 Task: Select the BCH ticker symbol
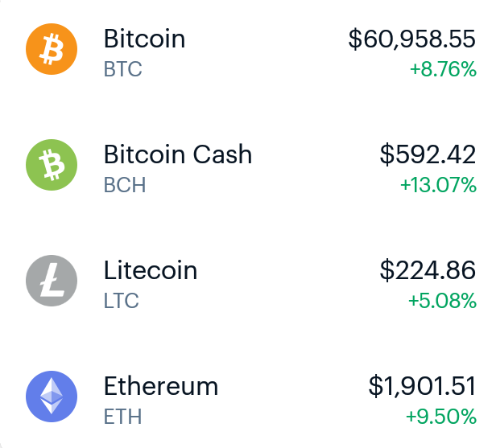point(125,185)
